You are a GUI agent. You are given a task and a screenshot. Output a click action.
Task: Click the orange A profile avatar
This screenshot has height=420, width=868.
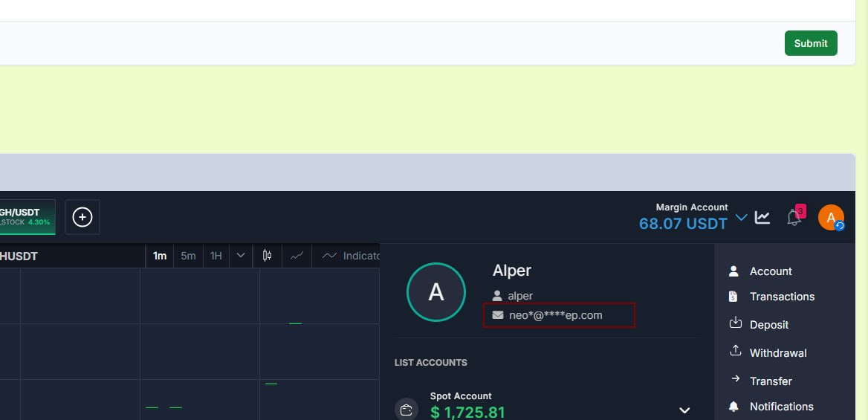click(830, 217)
